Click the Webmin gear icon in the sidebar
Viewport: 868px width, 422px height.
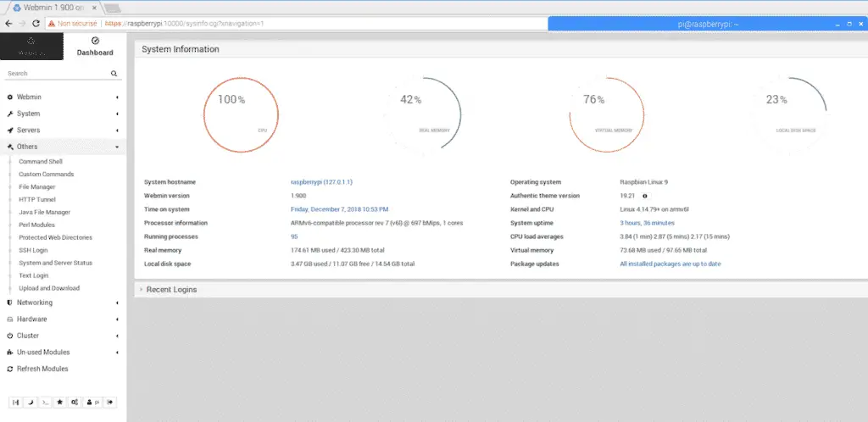pyautogui.click(x=10, y=97)
